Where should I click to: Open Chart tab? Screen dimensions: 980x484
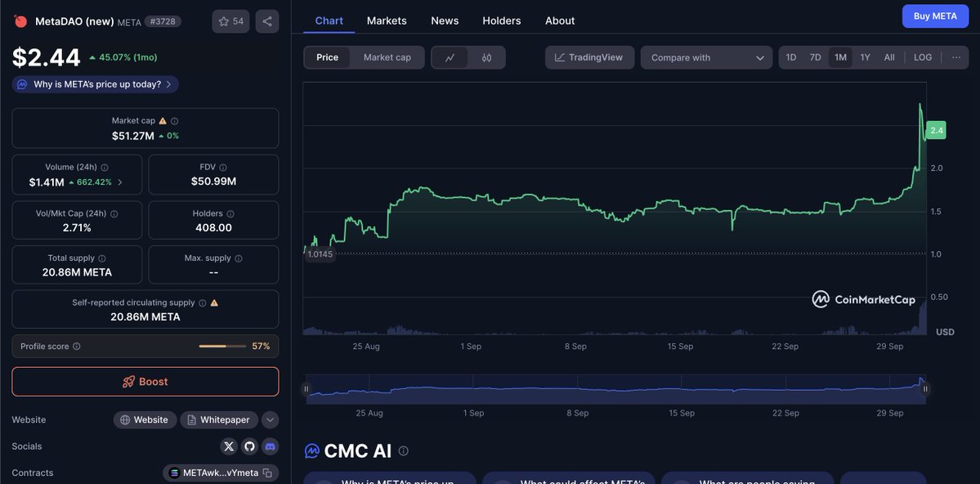click(329, 20)
